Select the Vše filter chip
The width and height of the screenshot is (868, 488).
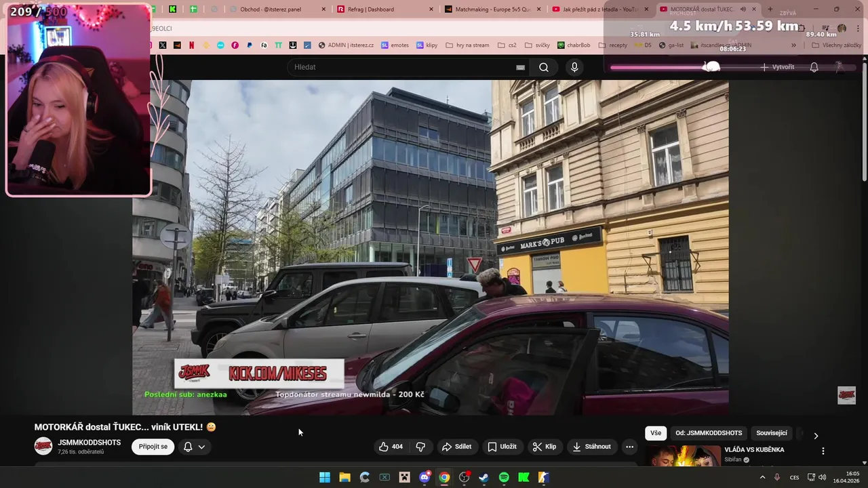656,433
